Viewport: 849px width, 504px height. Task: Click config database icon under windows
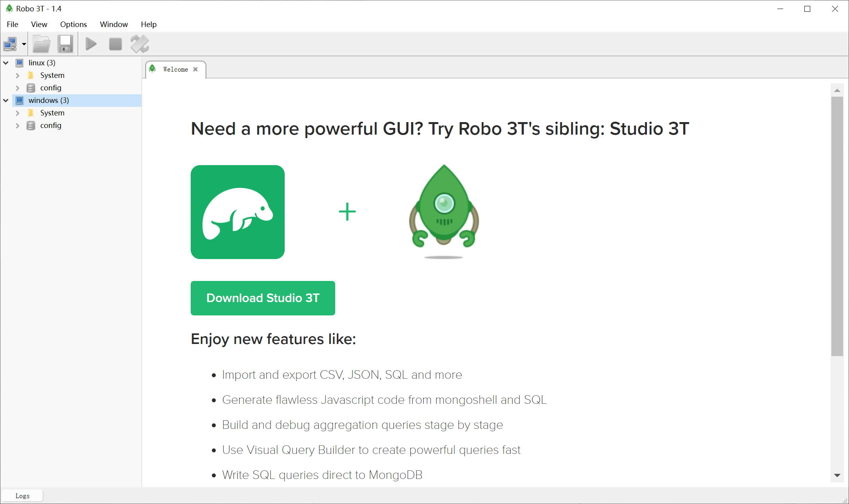(x=31, y=125)
